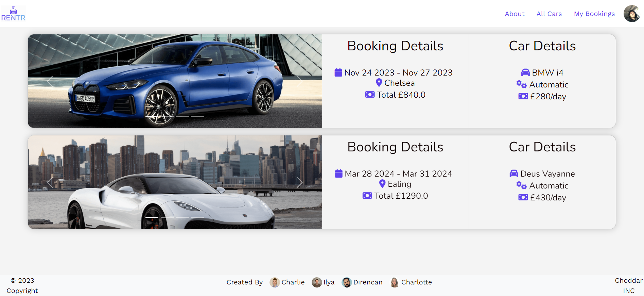The image size is (644, 296).
Task: Click 'Automatic' in Deus Vayanne card
Action: click(x=549, y=185)
